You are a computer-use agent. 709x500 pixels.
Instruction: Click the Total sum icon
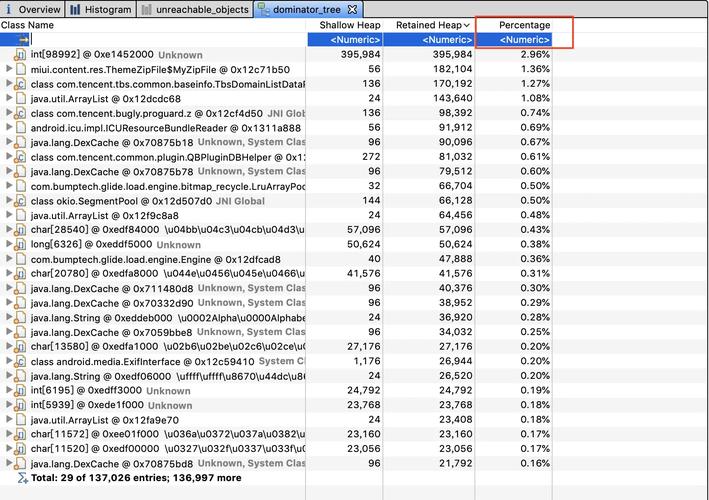click(23, 478)
